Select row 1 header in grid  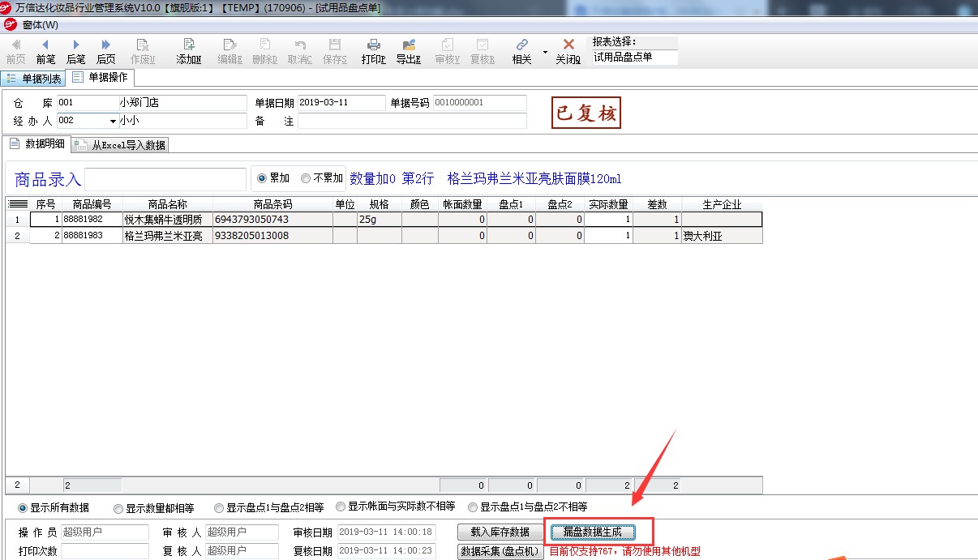coord(18,219)
